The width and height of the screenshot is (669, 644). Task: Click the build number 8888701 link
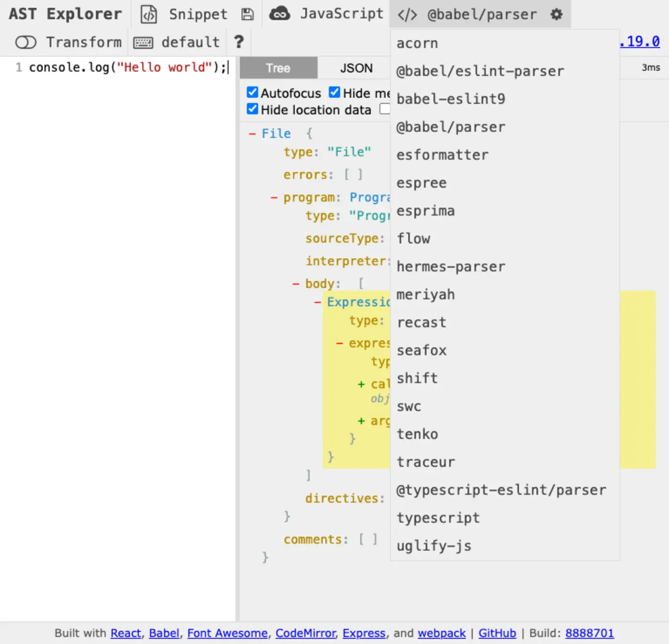point(589,633)
